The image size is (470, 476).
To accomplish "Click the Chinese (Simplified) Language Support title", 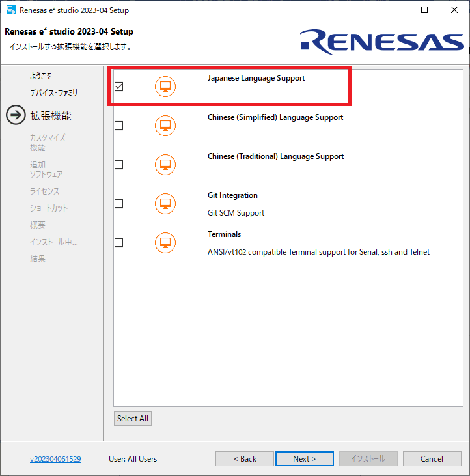I will coord(275,117).
